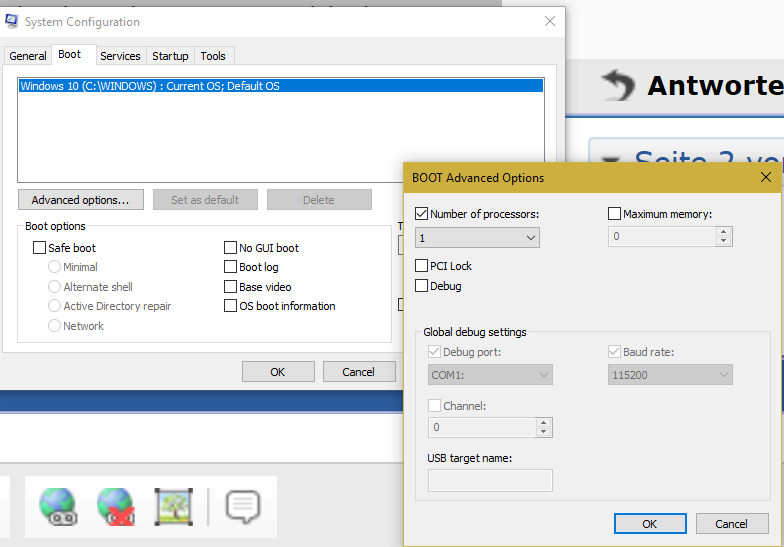Switch to the General tab
The width and height of the screenshot is (784, 547).
[x=28, y=56]
